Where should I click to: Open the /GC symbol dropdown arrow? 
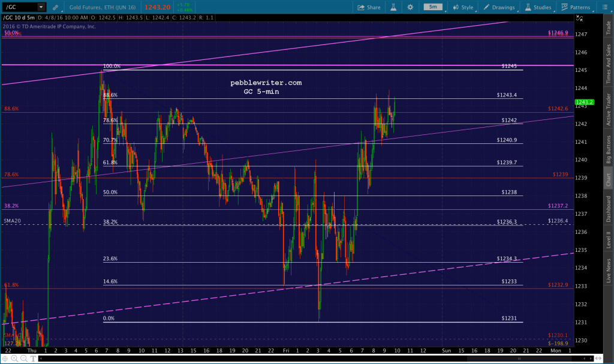coord(41,7)
